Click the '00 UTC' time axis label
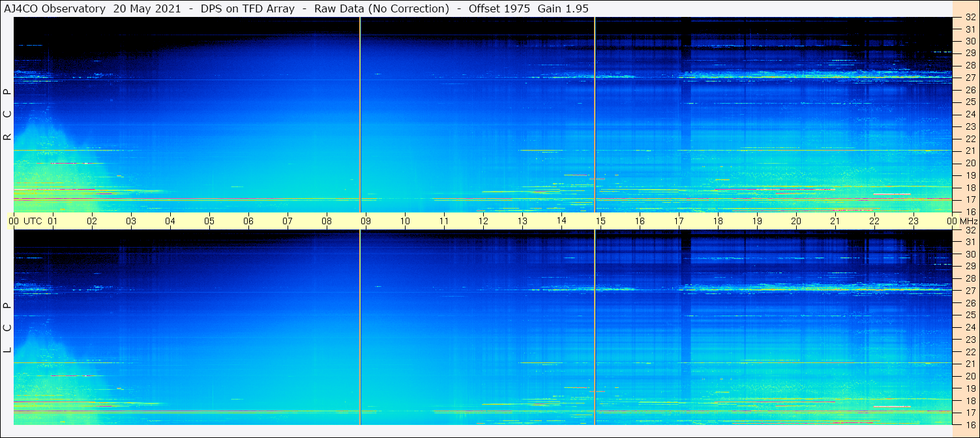This screenshot has height=438, width=980. click(x=25, y=221)
